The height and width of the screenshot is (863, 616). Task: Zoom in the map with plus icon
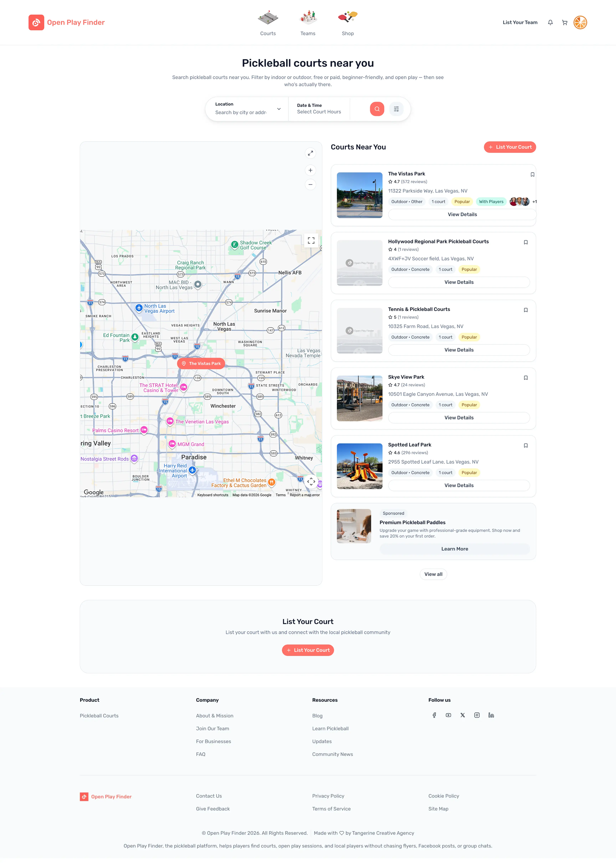pyautogui.click(x=310, y=170)
